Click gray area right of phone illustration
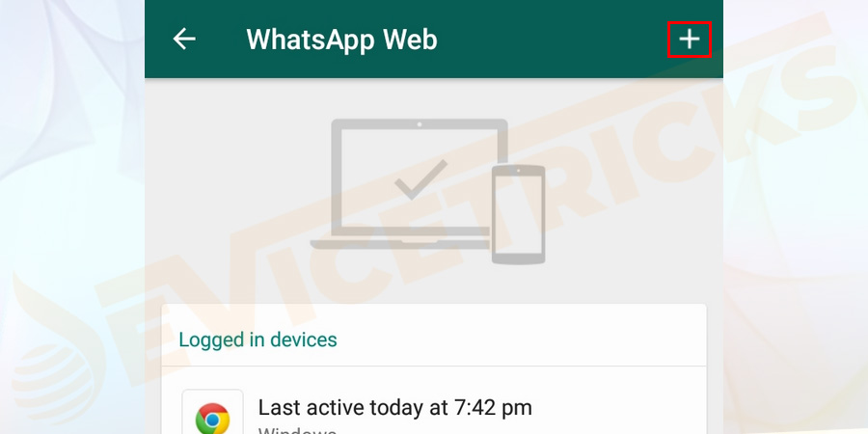Screen dimensions: 868x434 point(631,210)
